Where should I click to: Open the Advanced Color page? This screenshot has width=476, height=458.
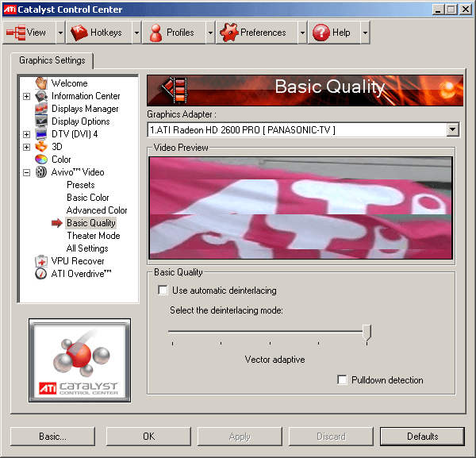97,210
